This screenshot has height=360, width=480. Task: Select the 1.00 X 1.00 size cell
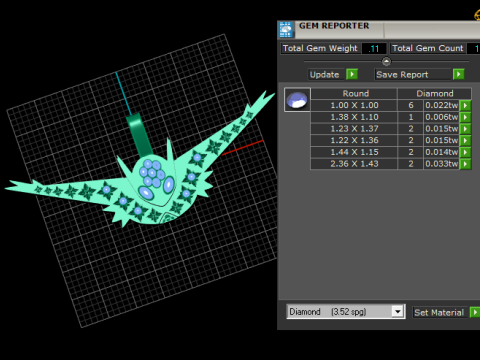[x=354, y=105]
